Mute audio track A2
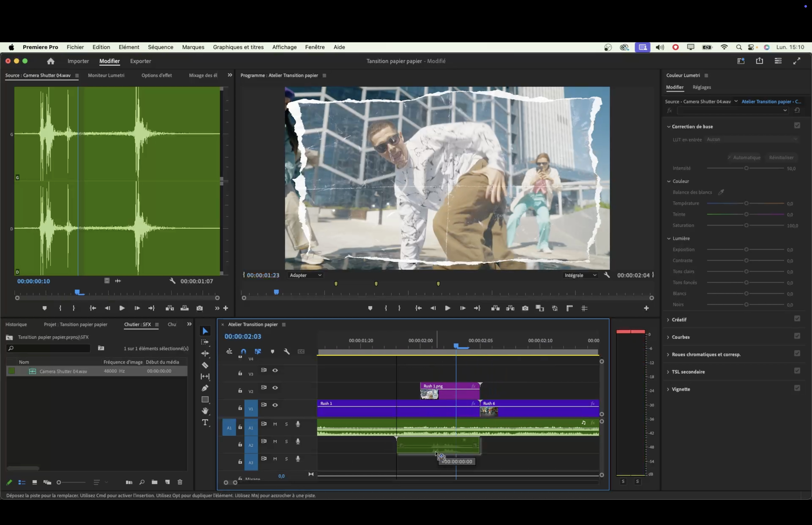 275,441
